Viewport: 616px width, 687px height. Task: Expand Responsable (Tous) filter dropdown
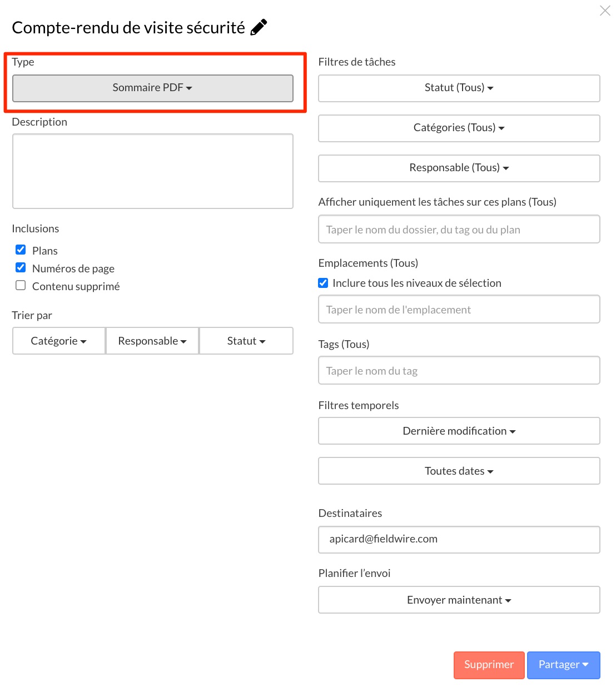click(x=459, y=168)
